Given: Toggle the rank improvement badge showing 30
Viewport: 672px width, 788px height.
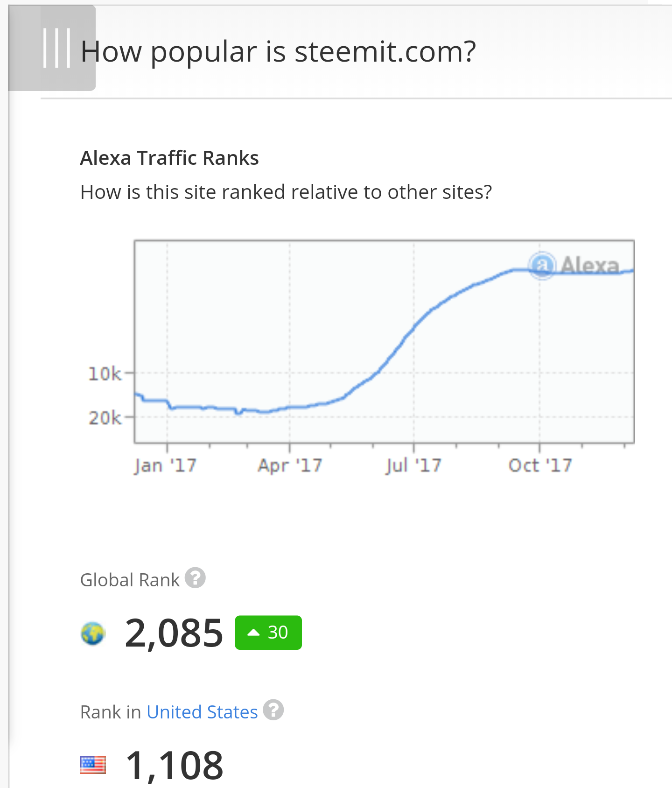Looking at the screenshot, I should (x=268, y=633).
